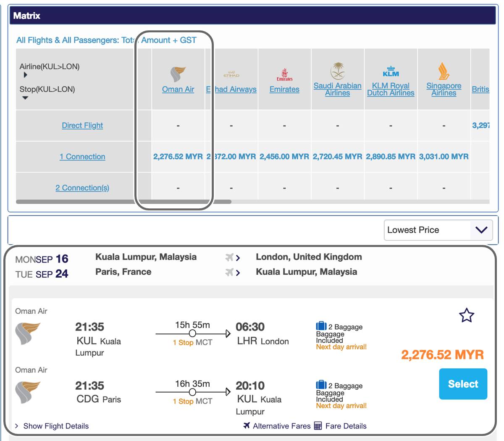The height and width of the screenshot is (441, 504).
Task: Click the calculator icon next to Fare Details
Action: [x=318, y=426]
